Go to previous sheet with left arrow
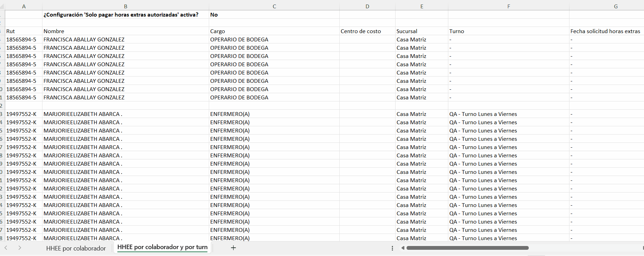 pos(6,248)
